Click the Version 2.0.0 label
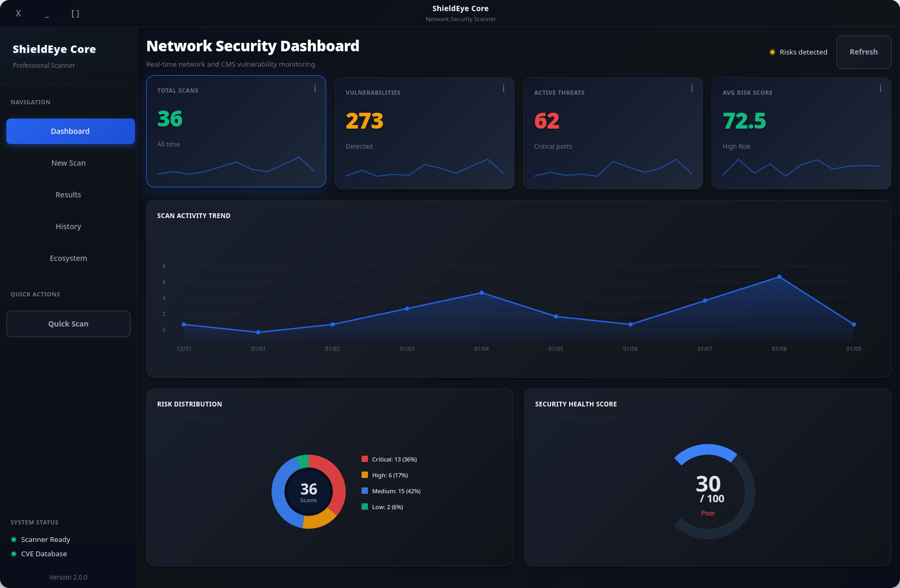The width and height of the screenshot is (900, 588). click(x=68, y=577)
